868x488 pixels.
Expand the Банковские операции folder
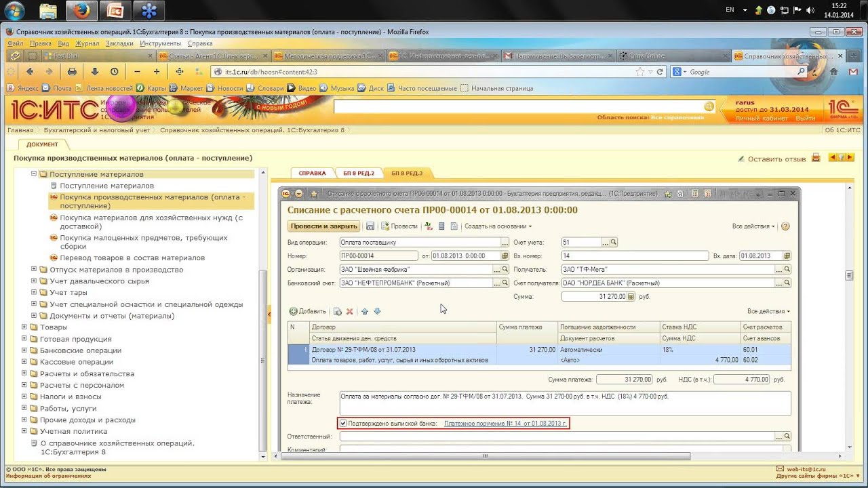coord(24,350)
